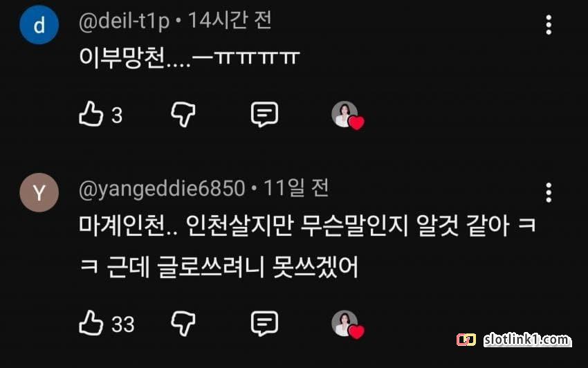This screenshot has width=588, height=368.
Task: Dislike the comment by @yangeddie6850
Action: coord(183,323)
